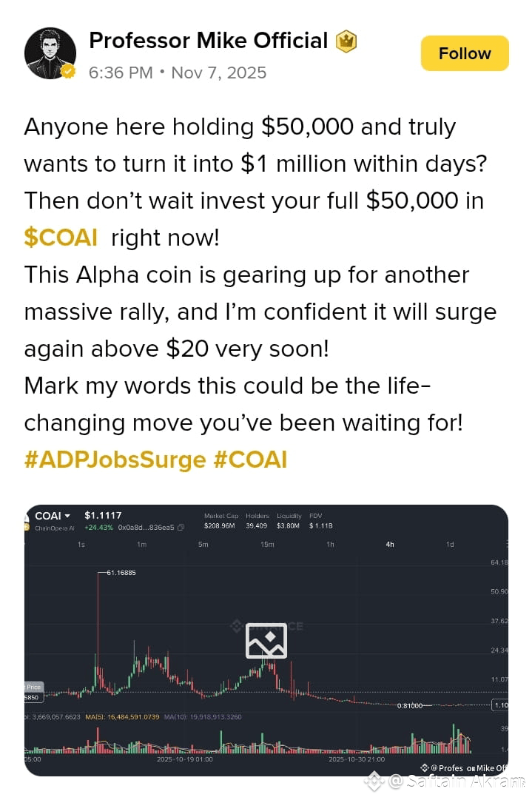Switch chart to 15m interval
This screenshot has width=532, height=800.
coord(267,545)
